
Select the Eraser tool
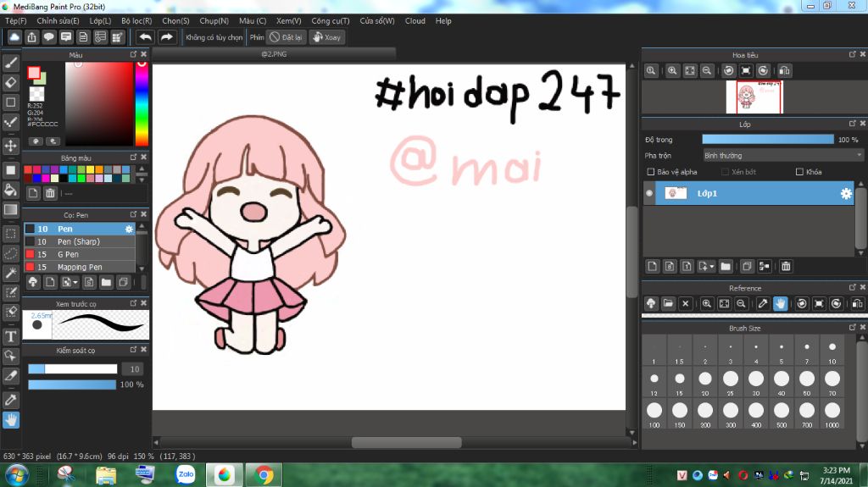click(10, 82)
